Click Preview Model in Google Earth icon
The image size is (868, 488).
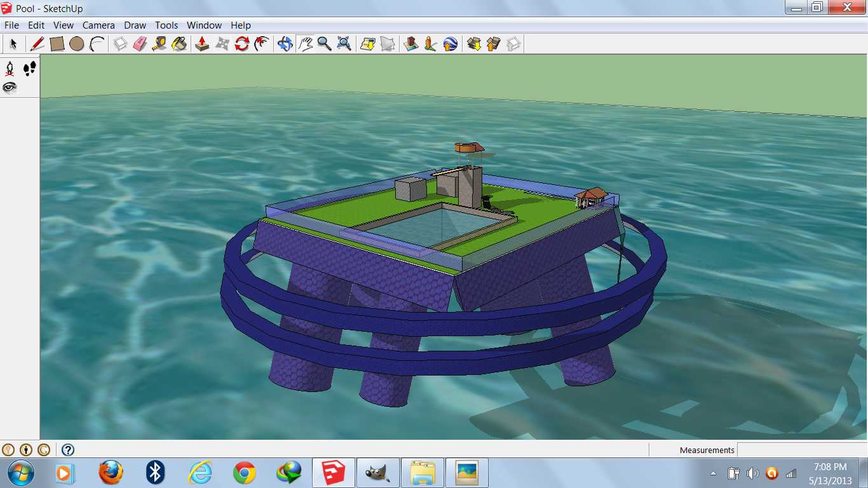[450, 44]
